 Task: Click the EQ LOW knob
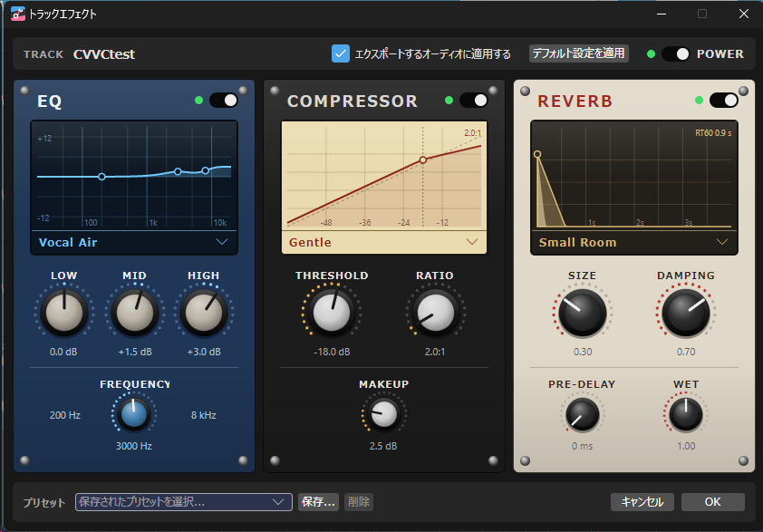(x=64, y=313)
